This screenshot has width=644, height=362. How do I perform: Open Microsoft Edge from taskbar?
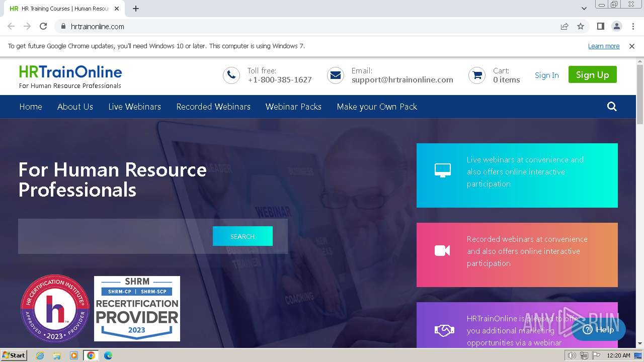click(x=108, y=355)
